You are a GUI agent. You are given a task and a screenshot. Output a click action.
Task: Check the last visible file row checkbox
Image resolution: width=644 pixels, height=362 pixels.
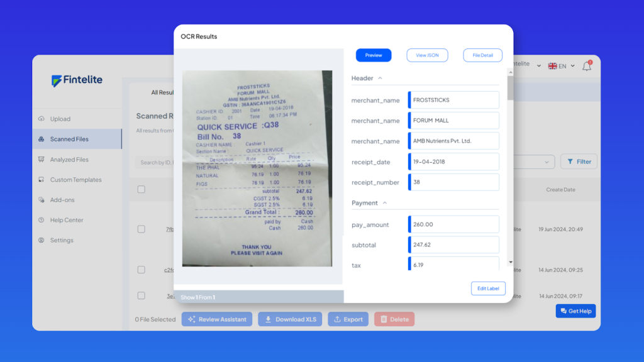pos(142,295)
